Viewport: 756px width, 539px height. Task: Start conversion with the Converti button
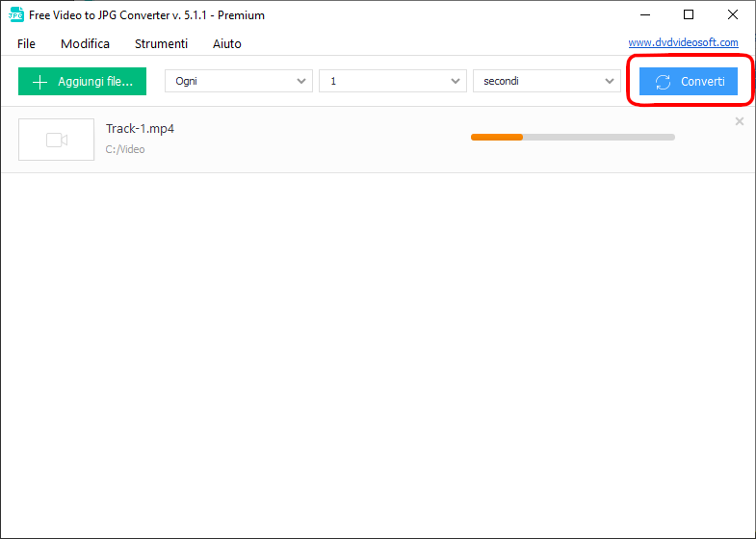point(689,82)
